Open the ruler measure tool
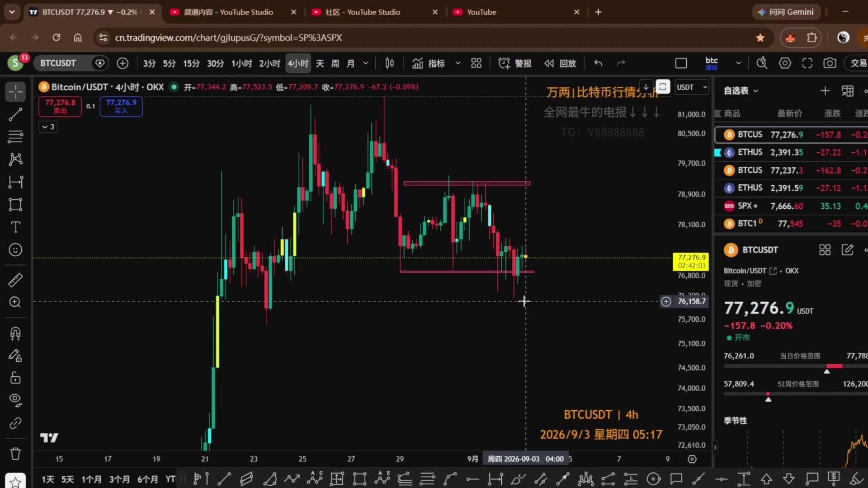868x488 pixels. (15, 280)
